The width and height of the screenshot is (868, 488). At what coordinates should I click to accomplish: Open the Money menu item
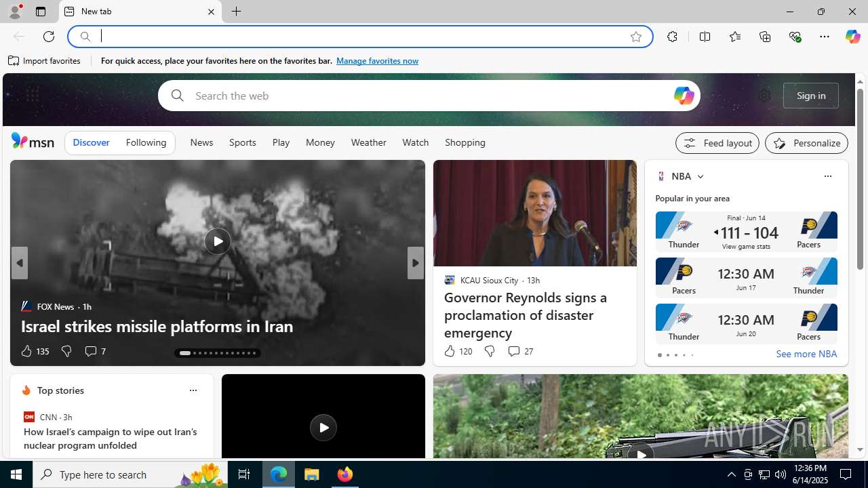click(320, 143)
